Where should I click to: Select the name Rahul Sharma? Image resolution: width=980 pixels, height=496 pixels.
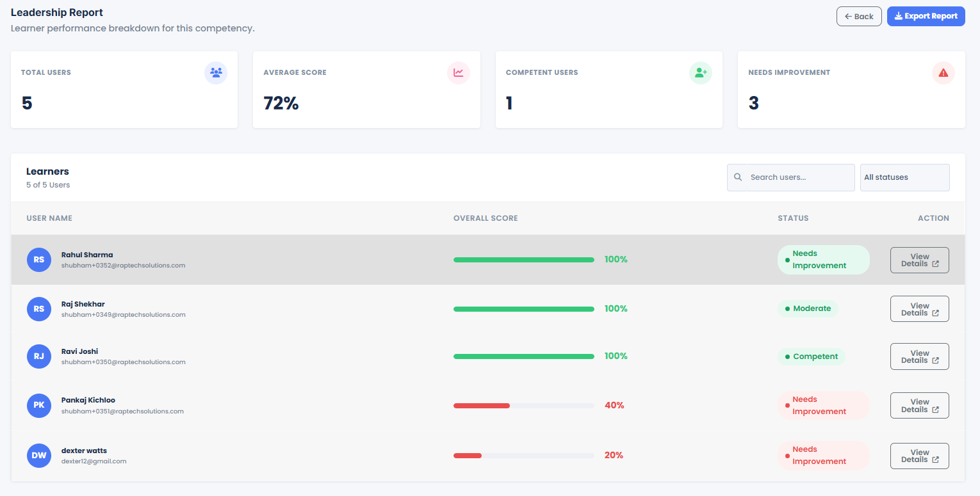[87, 255]
